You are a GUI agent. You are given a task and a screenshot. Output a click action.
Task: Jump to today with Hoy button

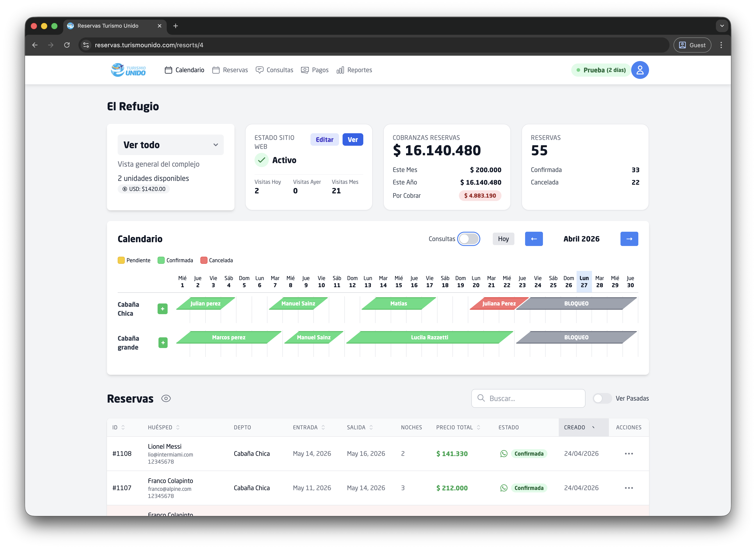pos(503,239)
